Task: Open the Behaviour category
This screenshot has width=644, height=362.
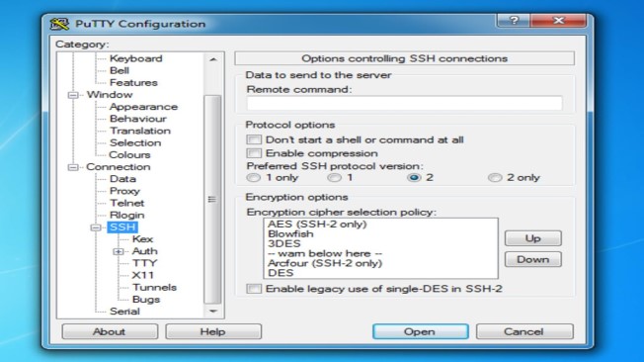Action: point(138,119)
